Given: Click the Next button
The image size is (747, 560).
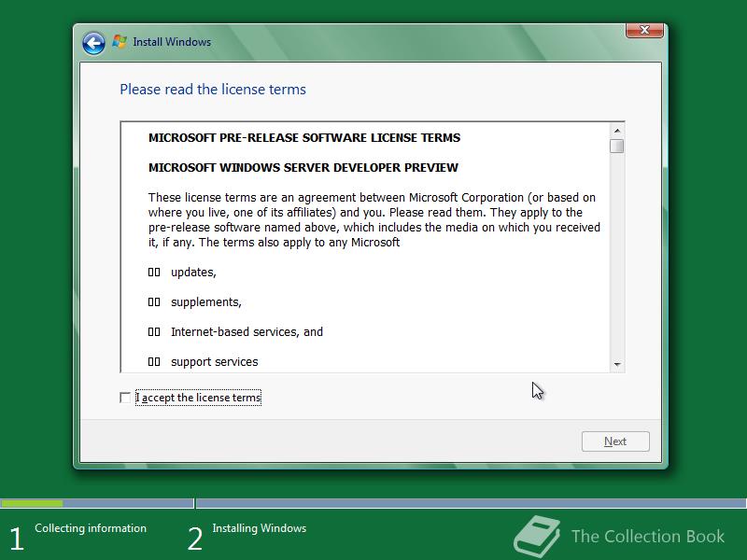Looking at the screenshot, I should pos(615,441).
